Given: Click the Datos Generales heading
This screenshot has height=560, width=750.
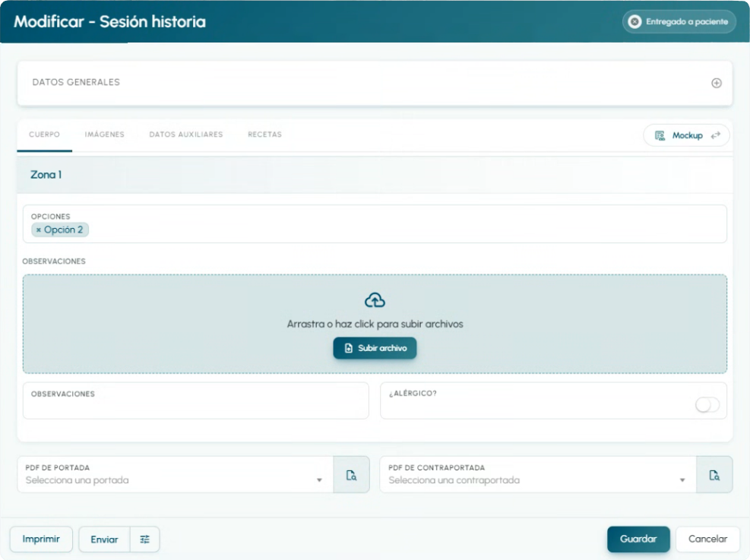Looking at the screenshot, I should click(76, 82).
